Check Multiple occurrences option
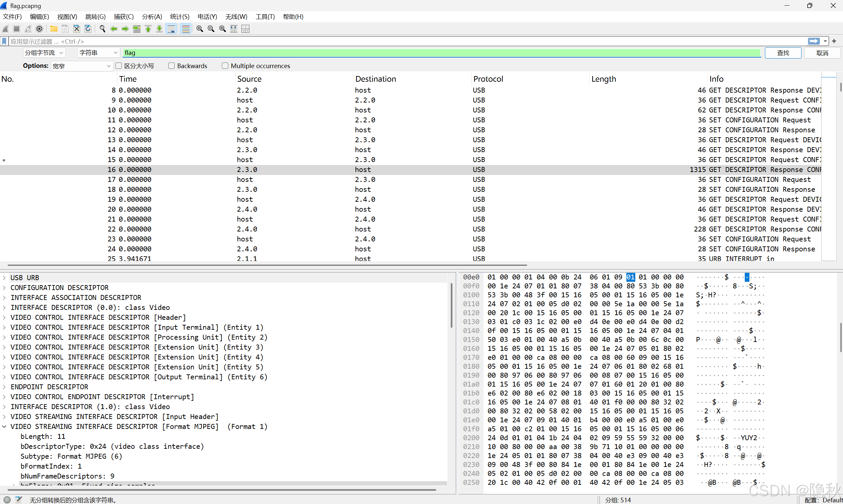This screenshot has height=504, width=843. 225,65
